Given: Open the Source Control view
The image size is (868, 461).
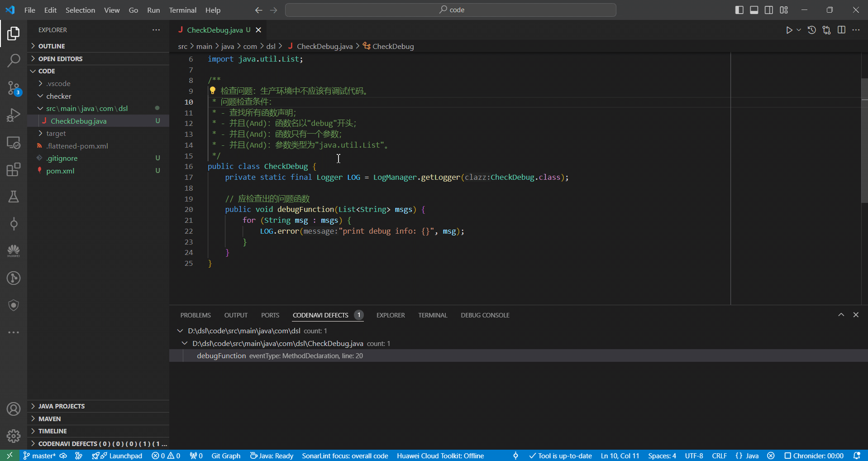Looking at the screenshot, I should pos(14,88).
